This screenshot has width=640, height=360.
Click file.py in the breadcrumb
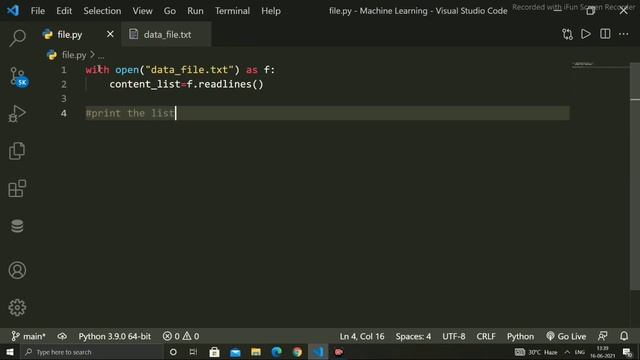(73, 55)
